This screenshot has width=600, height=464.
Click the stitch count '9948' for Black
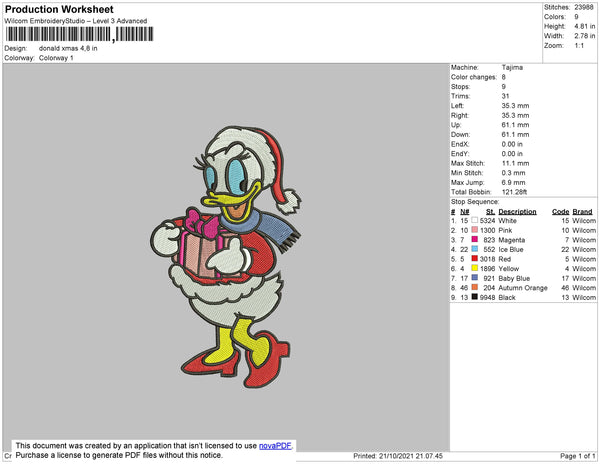pyautogui.click(x=488, y=297)
